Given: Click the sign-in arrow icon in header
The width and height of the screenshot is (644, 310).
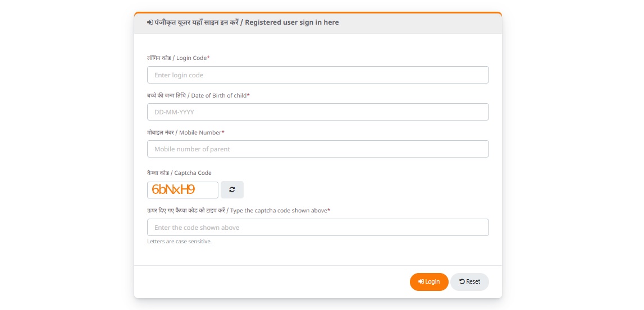Looking at the screenshot, I should click(x=150, y=23).
